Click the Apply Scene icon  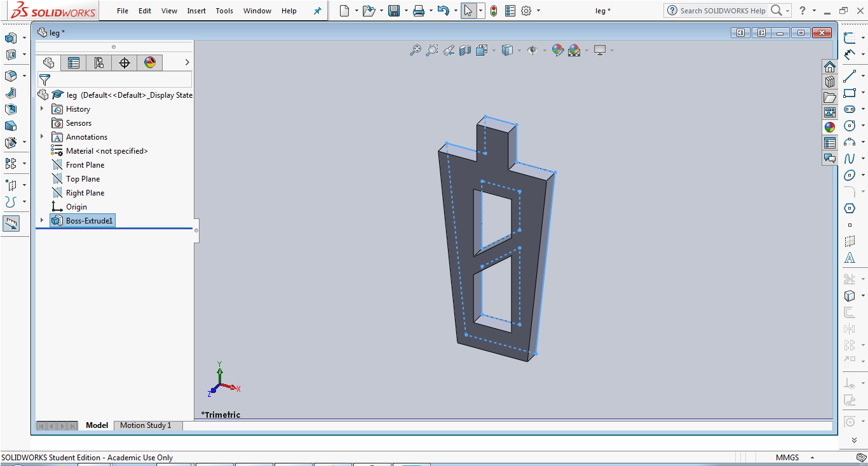(x=574, y=50)
